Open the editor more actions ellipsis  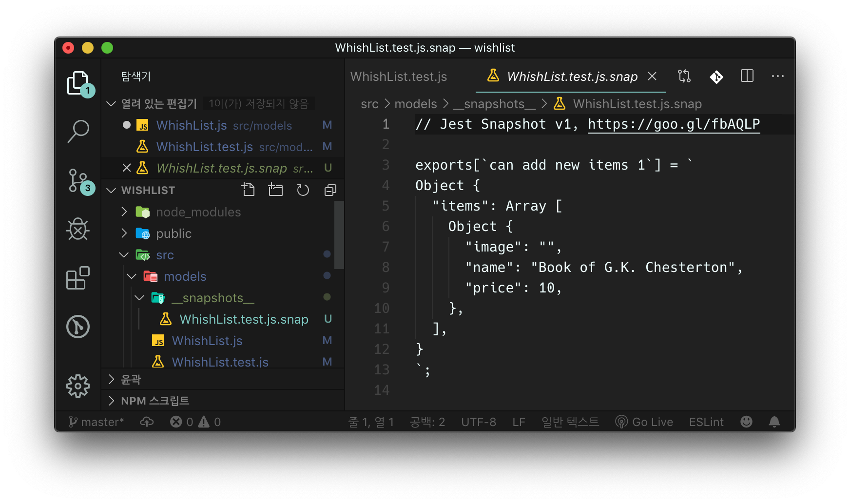(x=778, y=76)
